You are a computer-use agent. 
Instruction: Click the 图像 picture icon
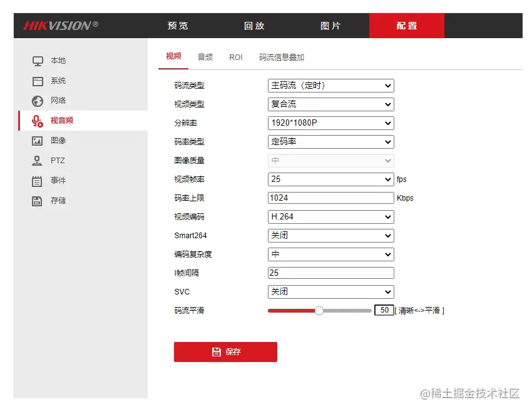point(38,141)
